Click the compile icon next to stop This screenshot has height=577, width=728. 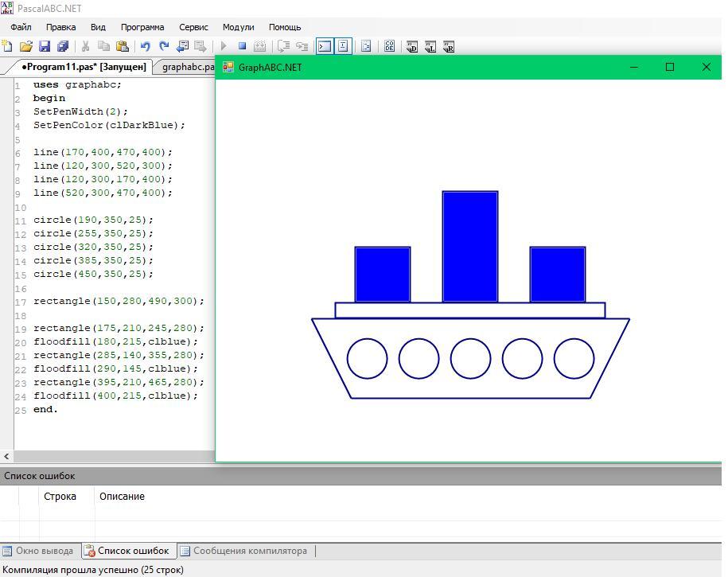click(x=260, y=46)
